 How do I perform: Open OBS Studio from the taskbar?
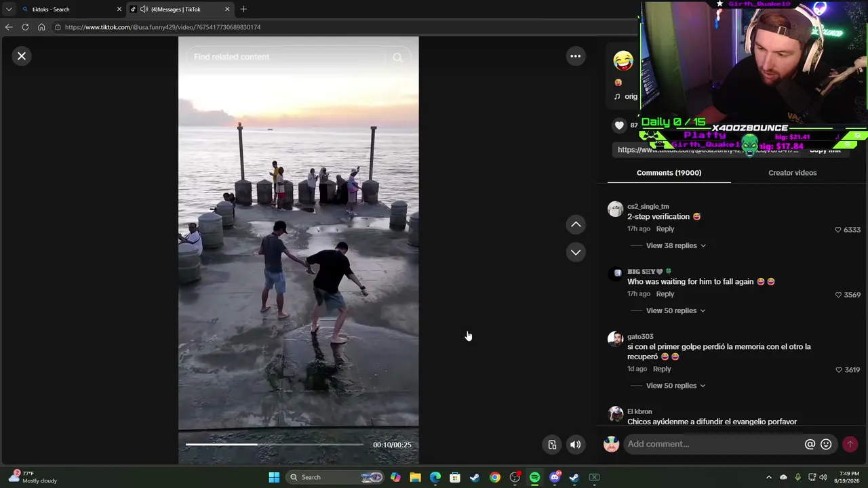tap(515, 477)
